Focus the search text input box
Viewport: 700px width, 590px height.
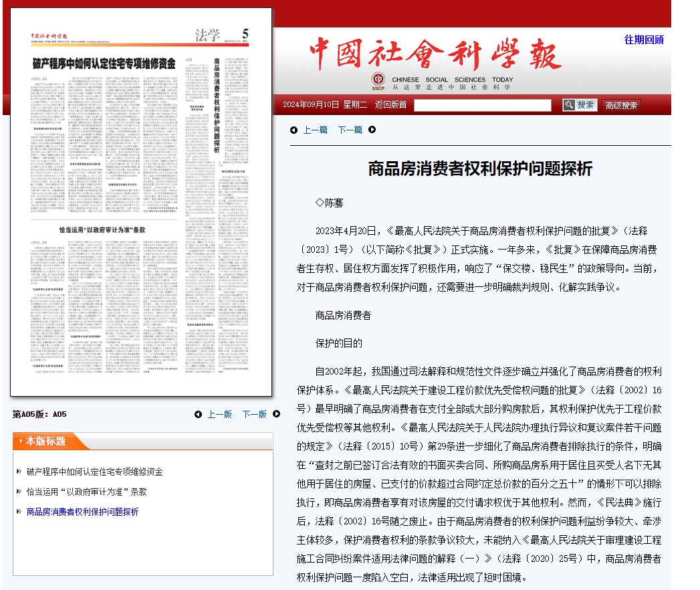point(482,105)
